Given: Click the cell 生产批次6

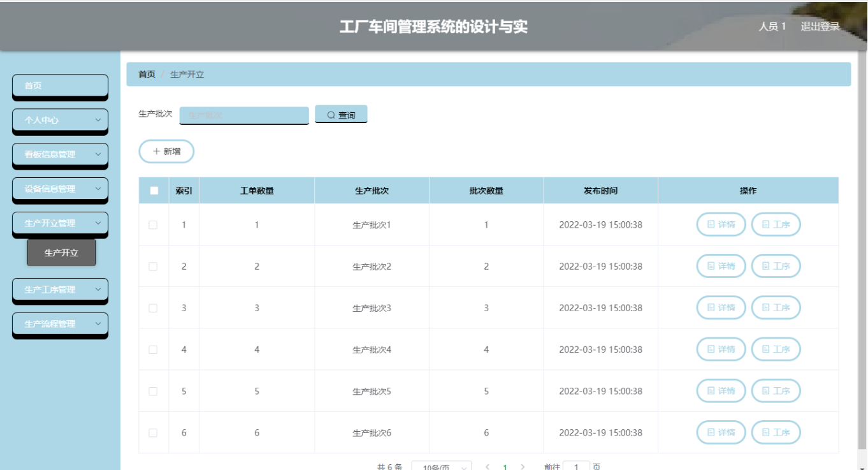Looking at the screenshot, I should click(372, 432).
